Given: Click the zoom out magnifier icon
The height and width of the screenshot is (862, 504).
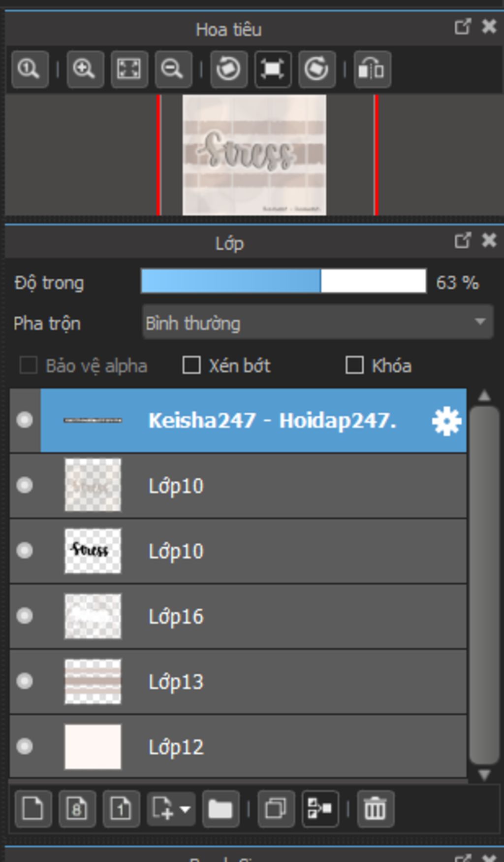Looking at the screenshot, I should pos(173,69).
